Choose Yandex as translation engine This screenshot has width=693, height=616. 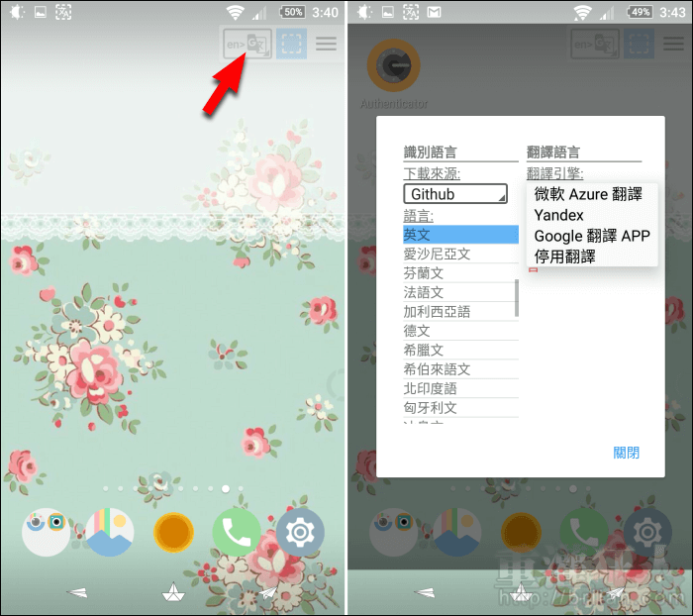(x=559, y=215)
